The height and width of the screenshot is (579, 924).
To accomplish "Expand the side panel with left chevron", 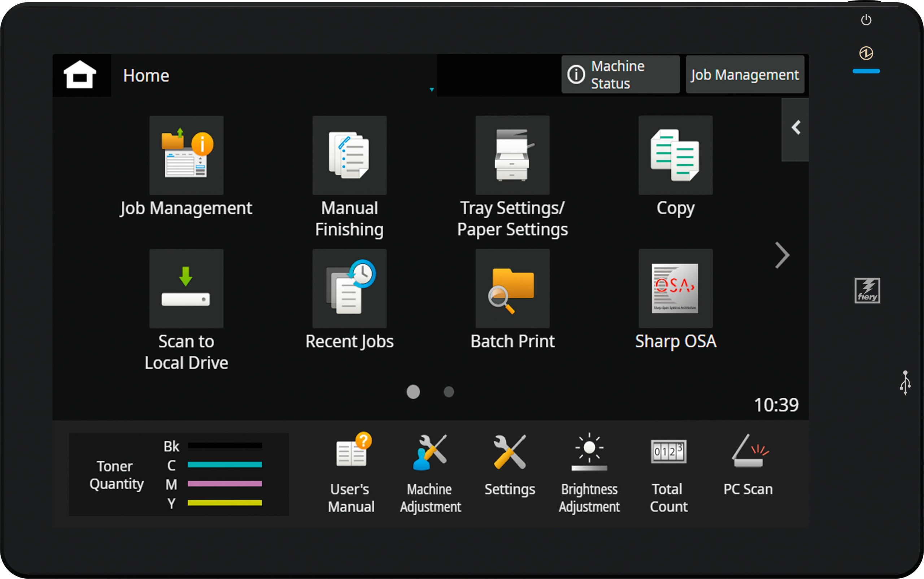I will [x=796, y=128].
